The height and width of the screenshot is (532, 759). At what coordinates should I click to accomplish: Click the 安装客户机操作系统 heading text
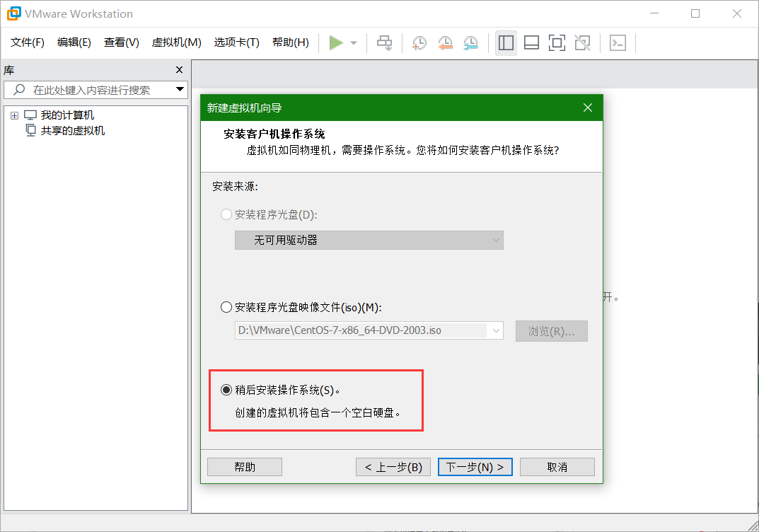[274, 134]
